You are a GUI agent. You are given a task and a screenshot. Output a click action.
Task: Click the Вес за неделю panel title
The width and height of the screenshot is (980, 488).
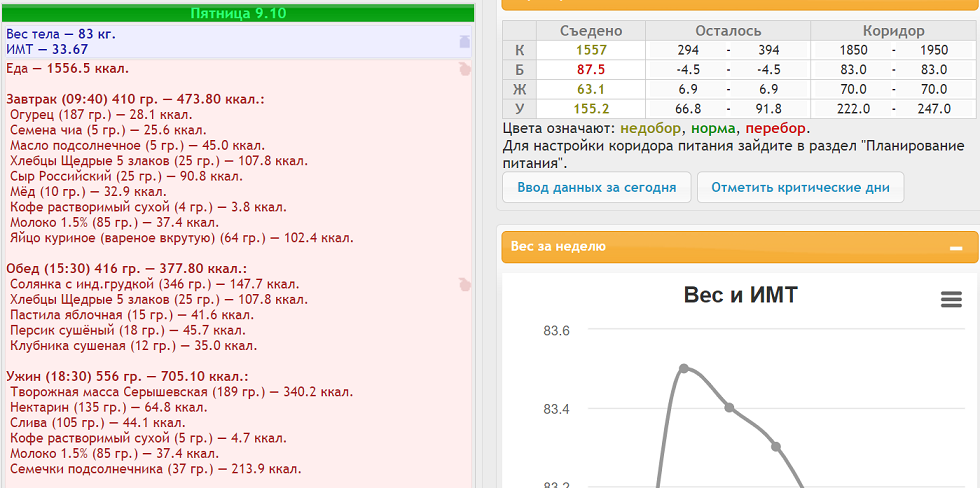point(558,247)
